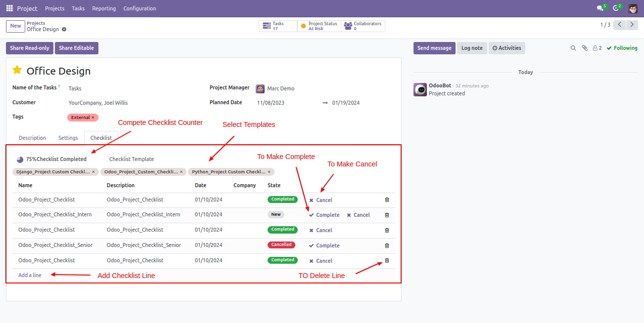Viewport: 644px width, 323px height.
Task: Complete the Odoo_Project_Checklist_Intern line
Action: click(324, 215)
